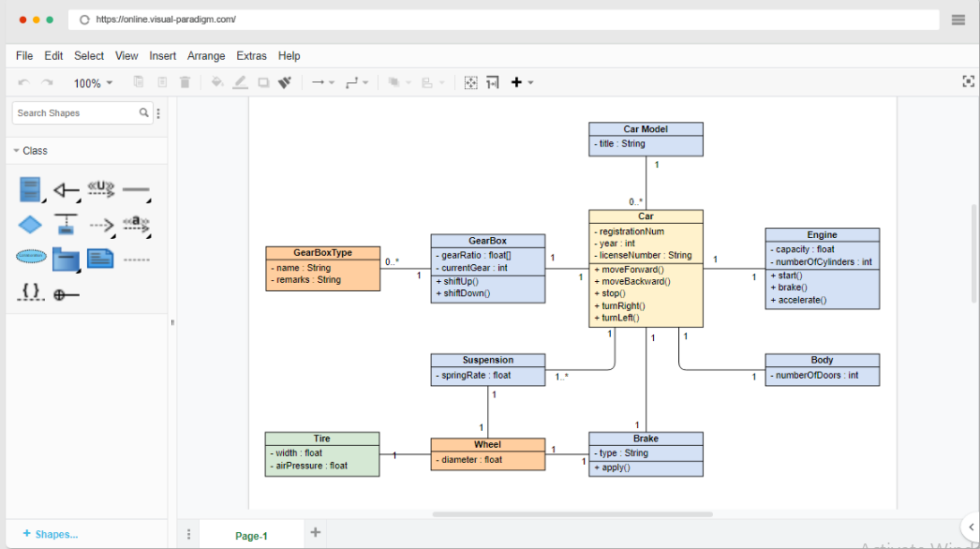This screenshot has height=549, width=980.
Task: Pick the constraint {} shape
Action: (x=29, y=292)
